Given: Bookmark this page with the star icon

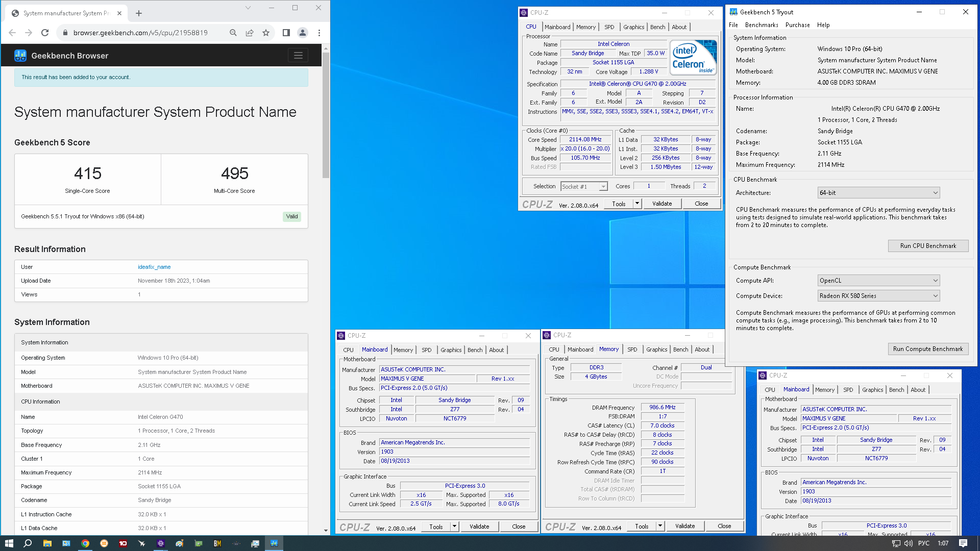Looking at the screenshot, I should tap(266, 33).
